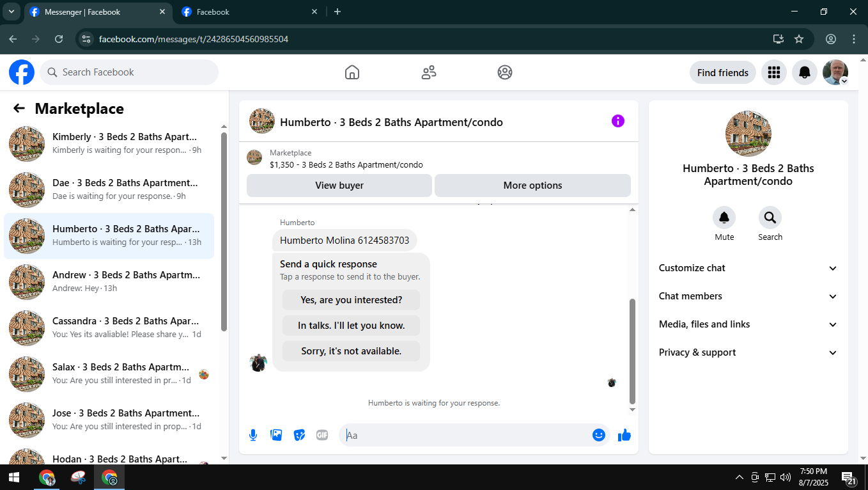Bookmark this page with the star icon
868x490 pixels.
799,39
